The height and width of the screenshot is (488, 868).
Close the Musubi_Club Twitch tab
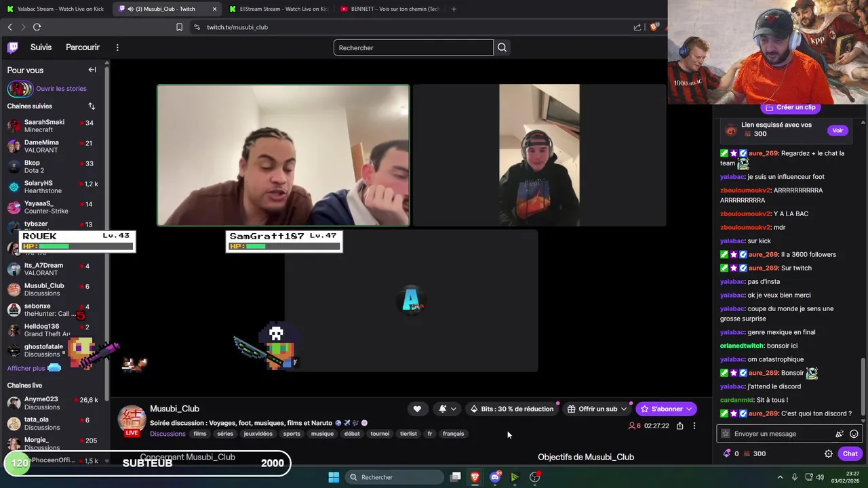[x=214, y=9]
